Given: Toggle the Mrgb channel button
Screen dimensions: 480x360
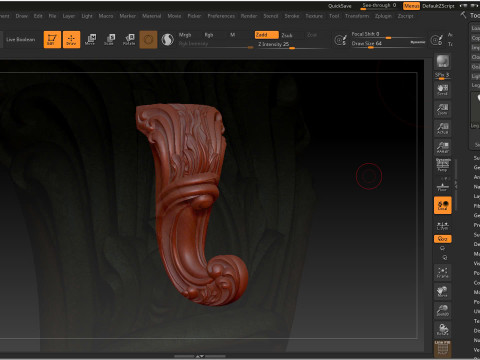Looking at the screenshot, I should pyautogui.click(x=185, y=35).
